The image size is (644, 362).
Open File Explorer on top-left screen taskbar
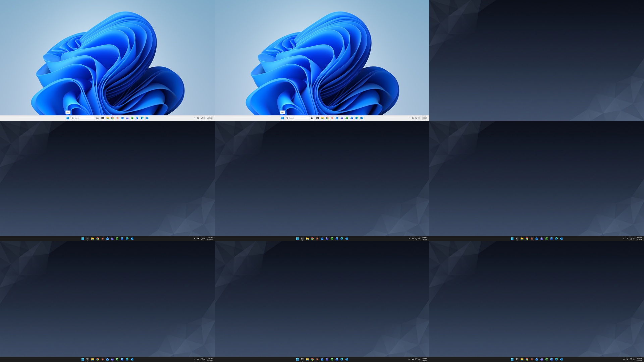click(x=108, y=118)
